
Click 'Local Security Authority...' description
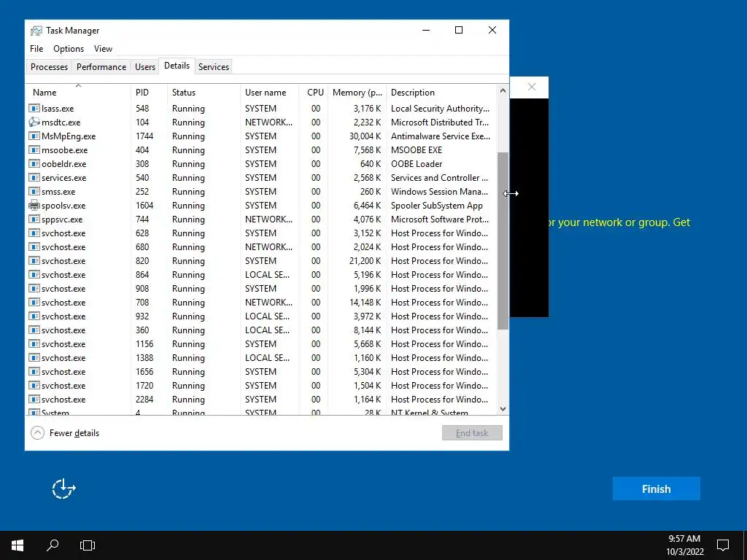point(440,109)
